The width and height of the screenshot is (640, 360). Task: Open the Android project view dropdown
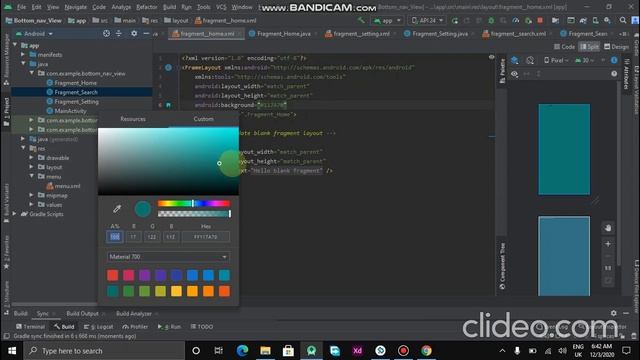34,33
